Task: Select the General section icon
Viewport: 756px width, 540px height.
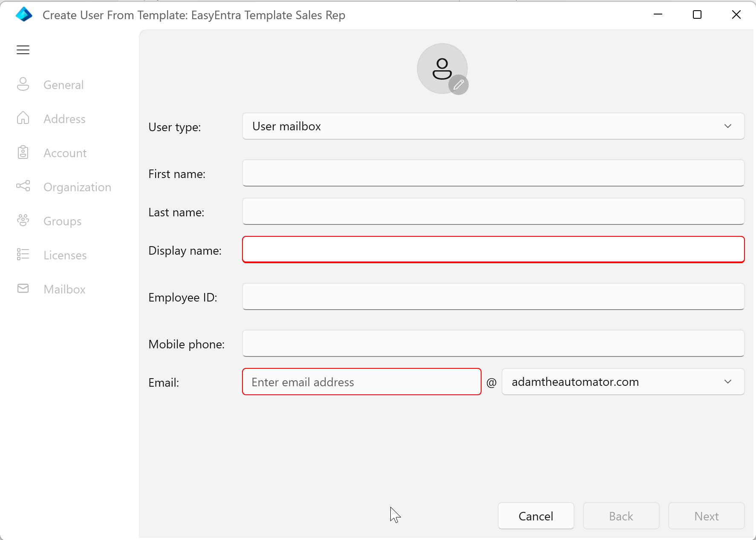Action: 23,84
